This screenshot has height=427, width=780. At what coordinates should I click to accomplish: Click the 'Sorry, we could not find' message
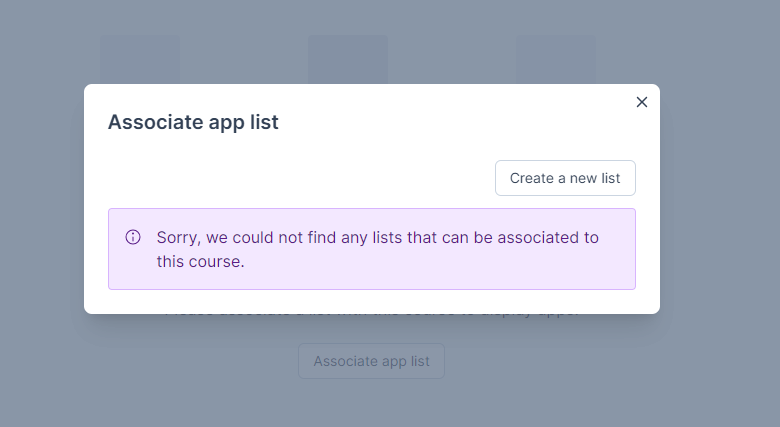coord(378,249)
